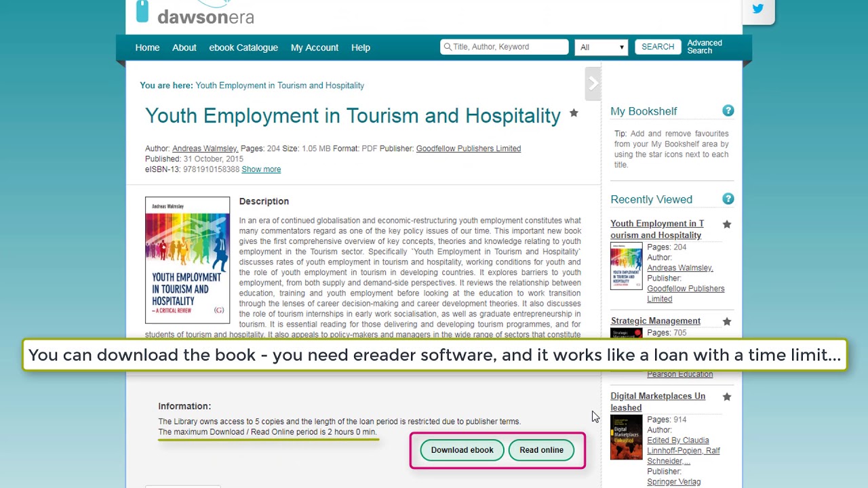Image resolution: width=868 pixels, height=488 pixels.
Task: Open the My Bookshelf help icon
Action: click(x=728, y=110)
